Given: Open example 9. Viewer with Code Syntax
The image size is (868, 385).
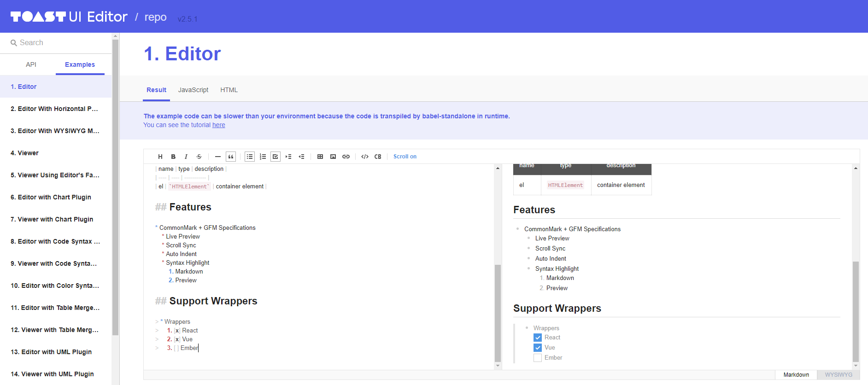Looking at the screenshot, I should pyautogui.click(x=56, y=263).
